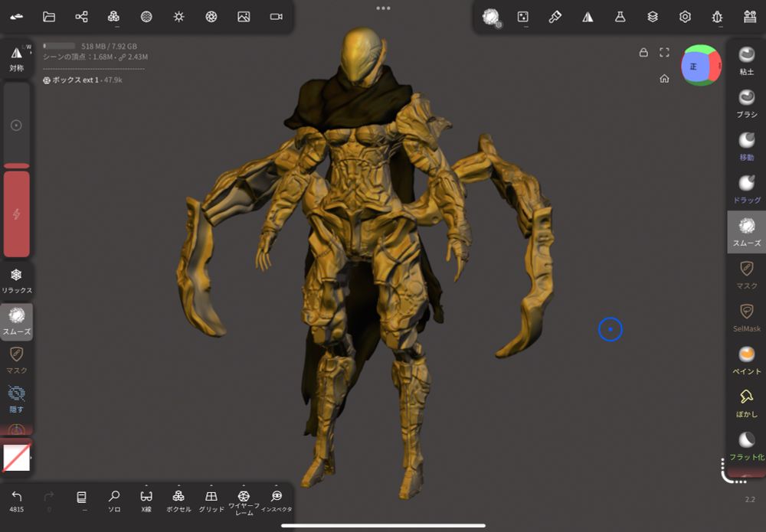Image resolution: width=766 pixels, height=532 pixels.
Task: Click the brush radius slider
Action: click(x=17, y=126)
